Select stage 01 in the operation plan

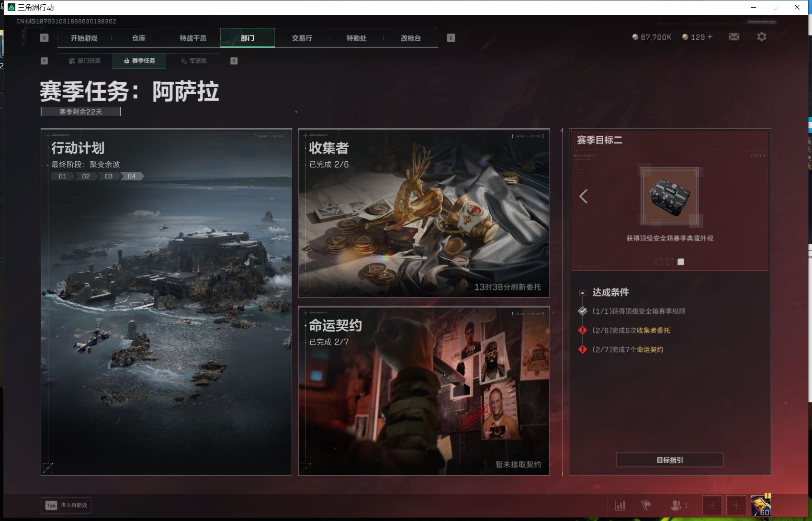pos(62,176)
